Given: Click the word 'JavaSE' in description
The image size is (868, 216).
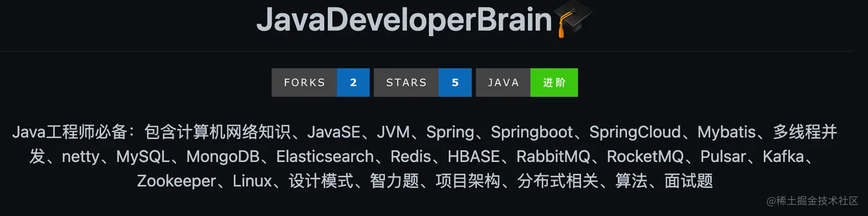Looking at the screenshot, I should (334, 132).
